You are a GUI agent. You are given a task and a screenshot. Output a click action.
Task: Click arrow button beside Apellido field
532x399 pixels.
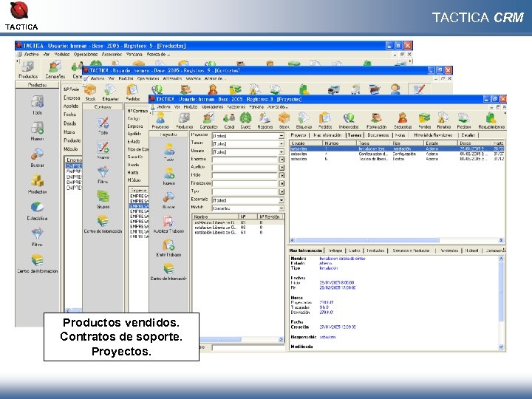[x=282, y=168]
